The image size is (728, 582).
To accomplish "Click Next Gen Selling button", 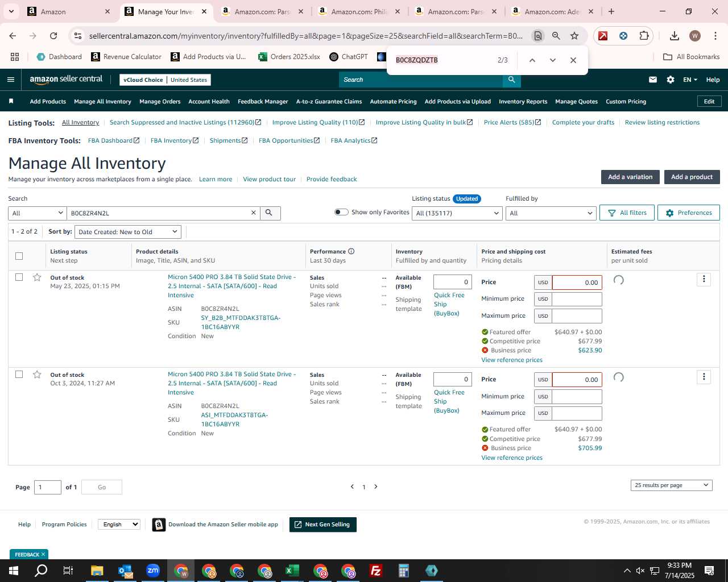I will point(323,525).
